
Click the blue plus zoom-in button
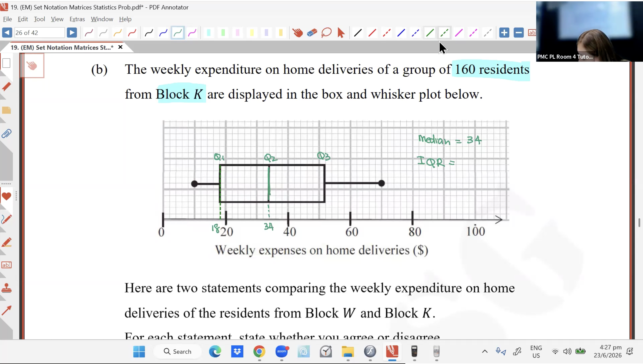point(504,33)
